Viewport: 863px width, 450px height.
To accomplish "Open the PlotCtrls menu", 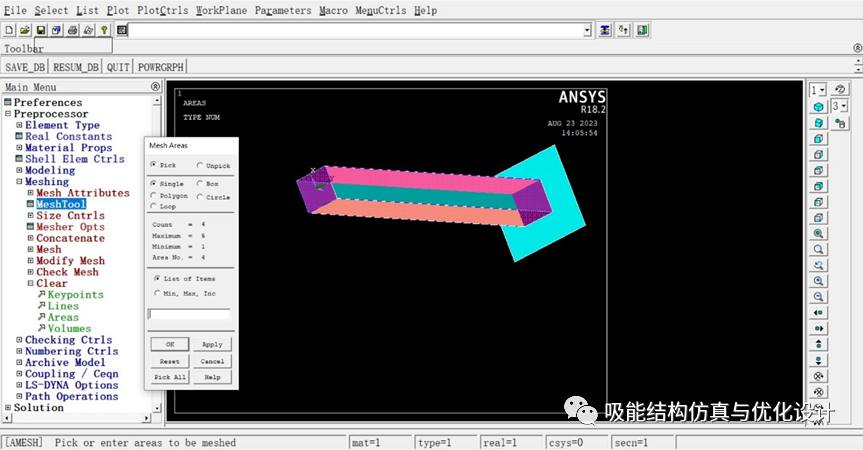I will coord(162,10).
